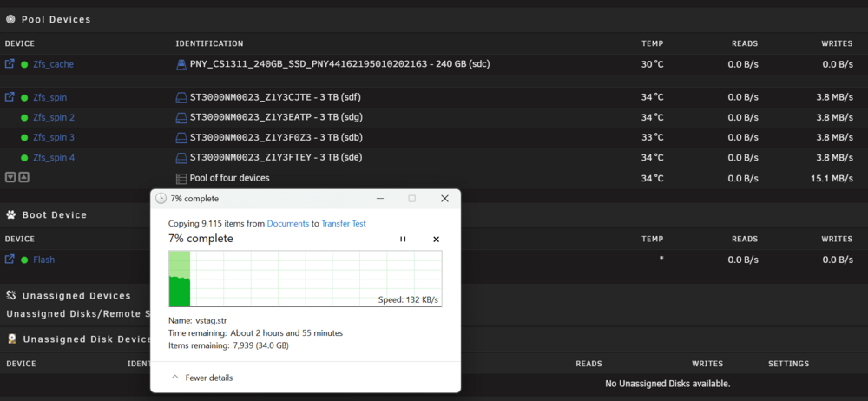This screenshot has height=401, width=868.
Task: Click 'About 2 hours and 55 minutes' text
Action: (286, 333)
